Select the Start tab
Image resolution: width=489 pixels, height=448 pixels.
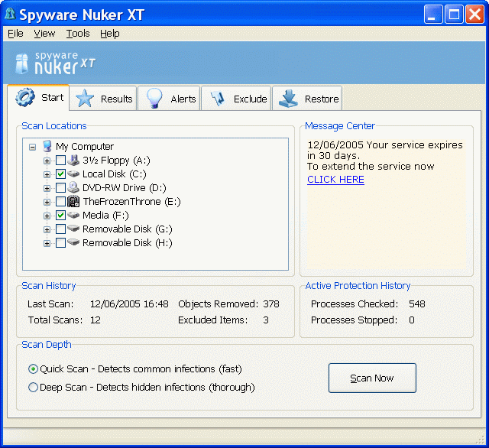click(38, 97)
